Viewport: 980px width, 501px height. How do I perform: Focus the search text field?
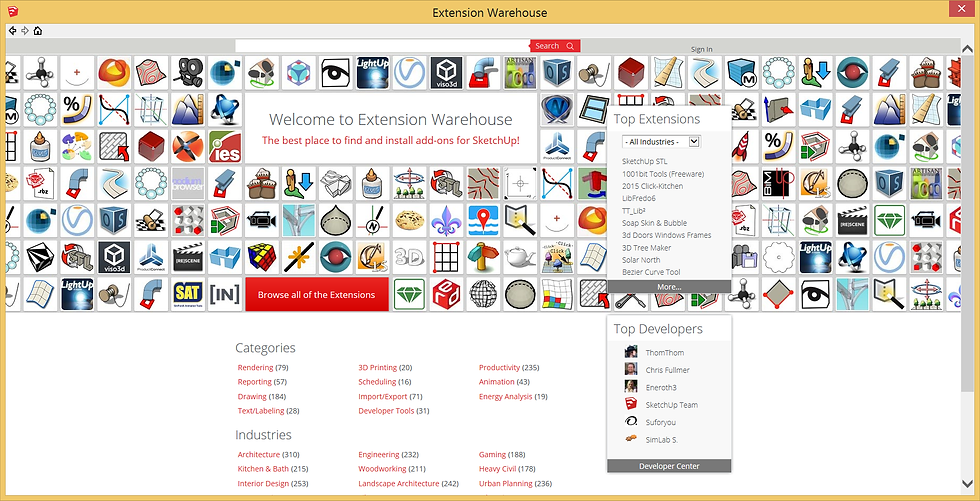[382, 46]
